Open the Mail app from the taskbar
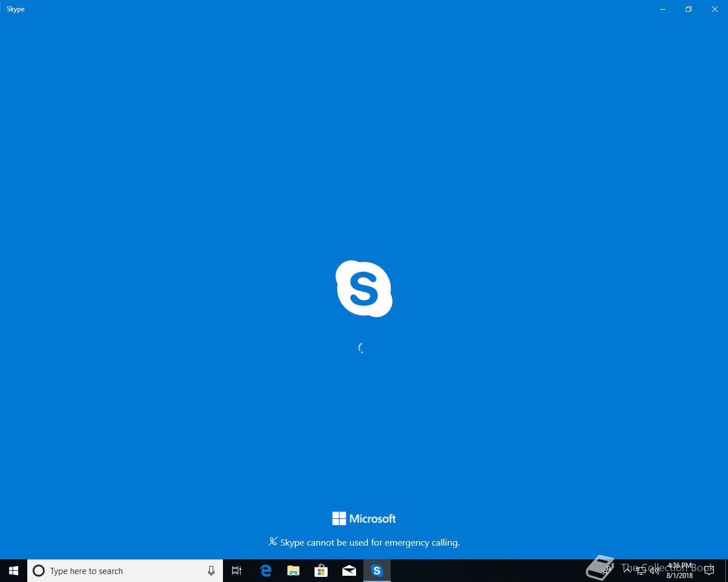This screenshot has height=582, width=728. (349, 571)
